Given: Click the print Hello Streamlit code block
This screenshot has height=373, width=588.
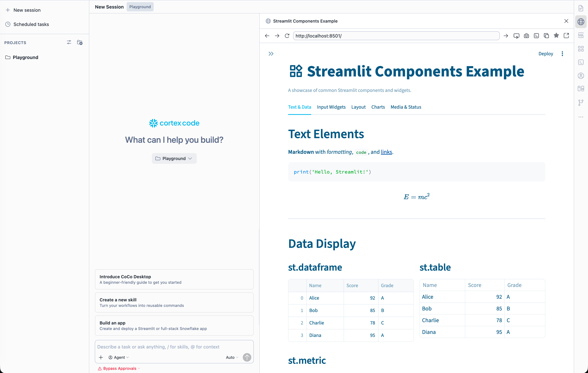Looking at the screenshot, I should pos(416,172).
